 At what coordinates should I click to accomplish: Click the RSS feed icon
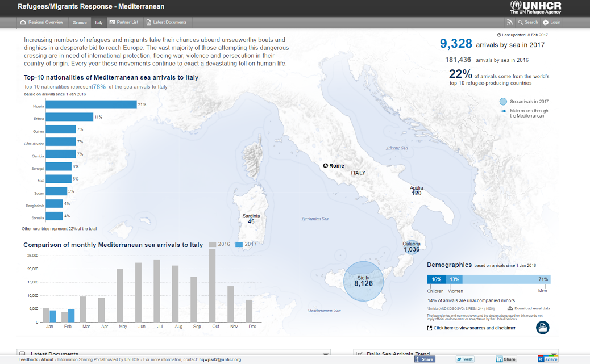point(509,22)
